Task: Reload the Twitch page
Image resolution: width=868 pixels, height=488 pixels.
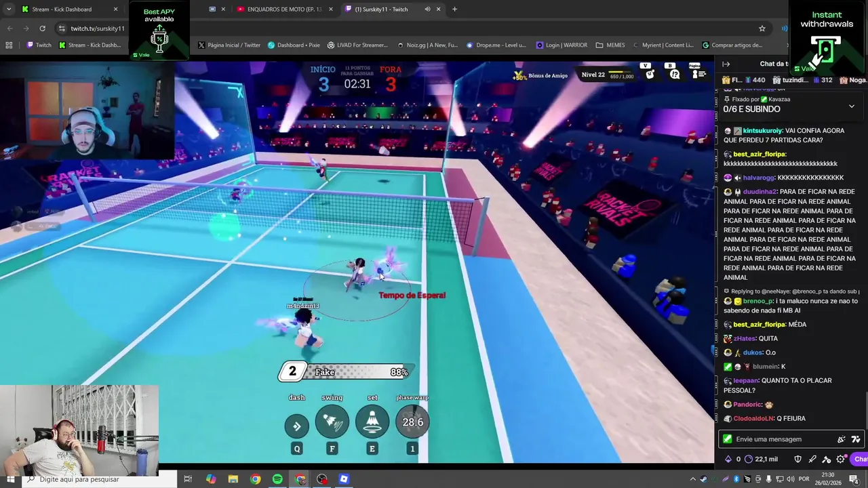Action: pyautogui.click(x=42, y=28)
